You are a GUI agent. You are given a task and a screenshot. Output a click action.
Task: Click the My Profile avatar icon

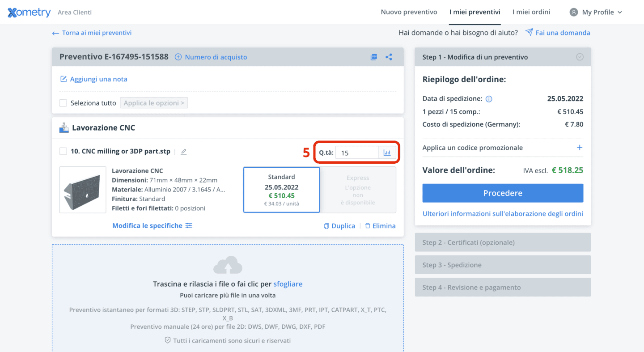(x=574, y=12)
